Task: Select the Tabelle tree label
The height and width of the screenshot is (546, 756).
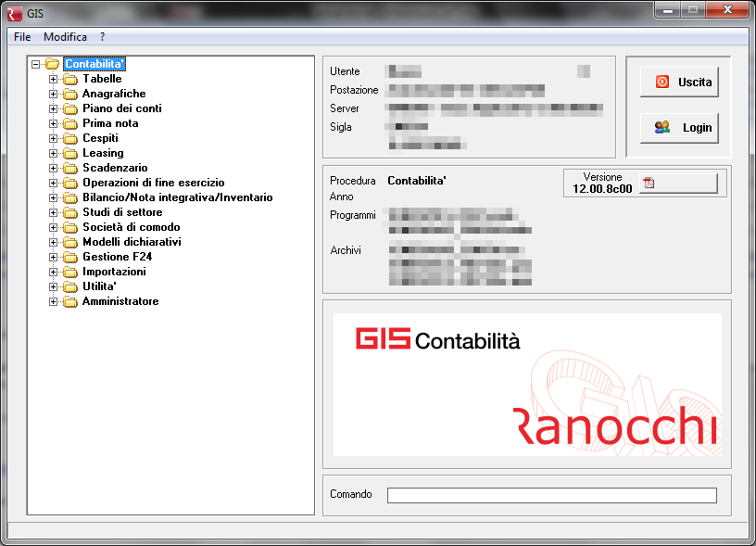Action: (102, 79)
